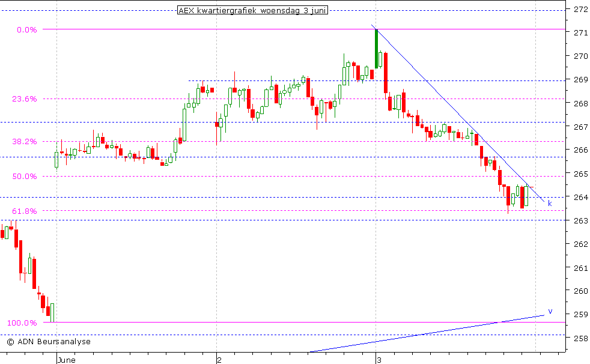The width and height of the screenshot is (590, 364).
Task: Click the green candle at the 259 low
Action: (52, 312)
